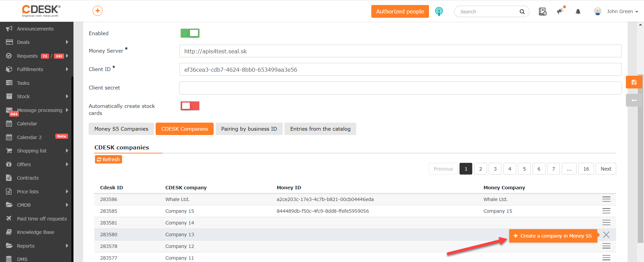Screen dimensions: 644x262
Task: Go to page 5
Action: (x=524, y=169)
